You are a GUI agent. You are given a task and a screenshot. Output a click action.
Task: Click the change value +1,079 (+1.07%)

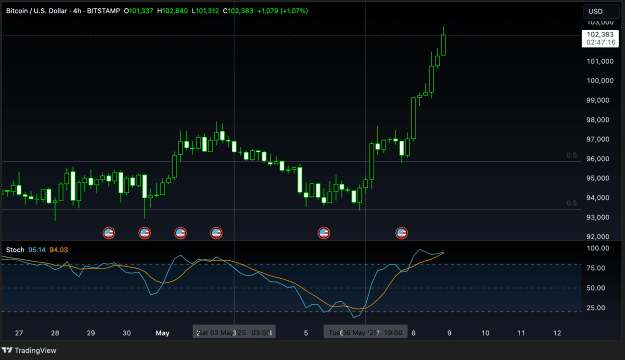[283, 11]
